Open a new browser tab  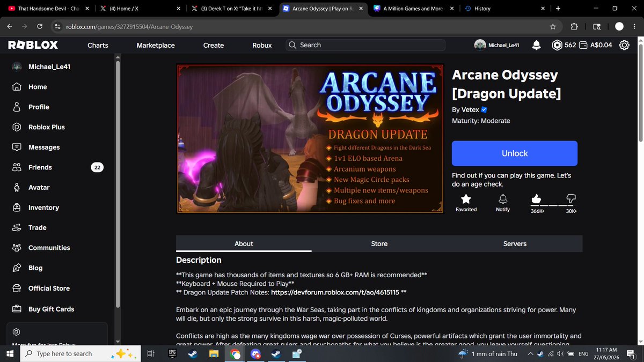(558, 9)
